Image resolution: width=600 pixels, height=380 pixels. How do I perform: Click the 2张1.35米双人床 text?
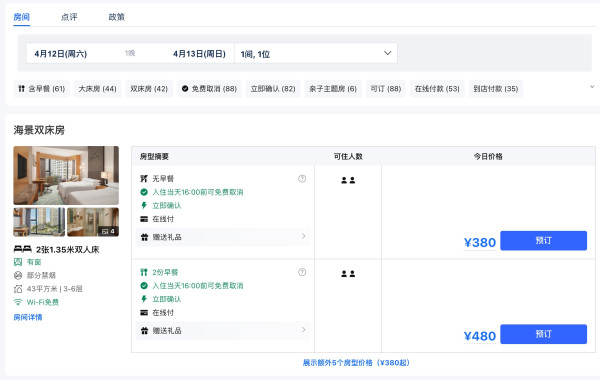[67, 250]
